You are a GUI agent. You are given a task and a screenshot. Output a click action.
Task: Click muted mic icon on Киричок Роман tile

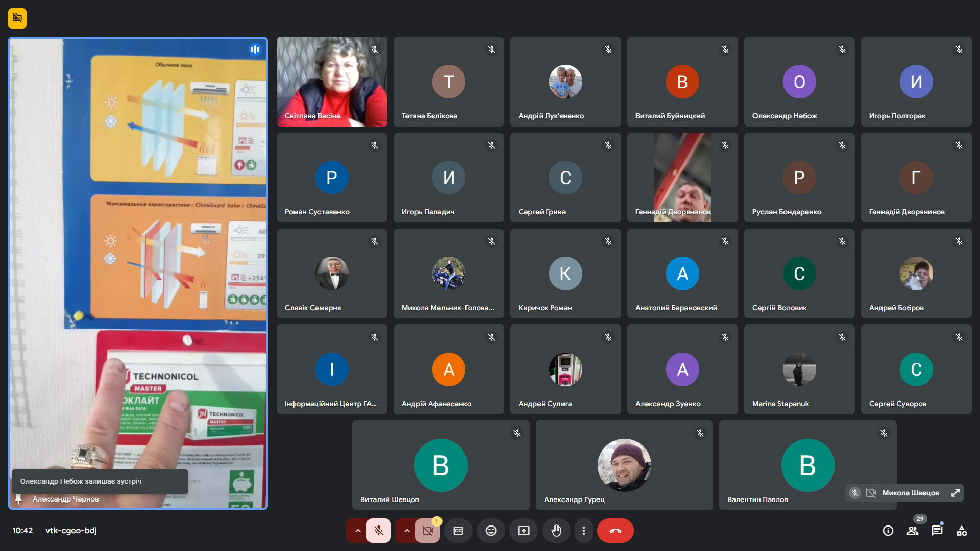coord(608,241)
